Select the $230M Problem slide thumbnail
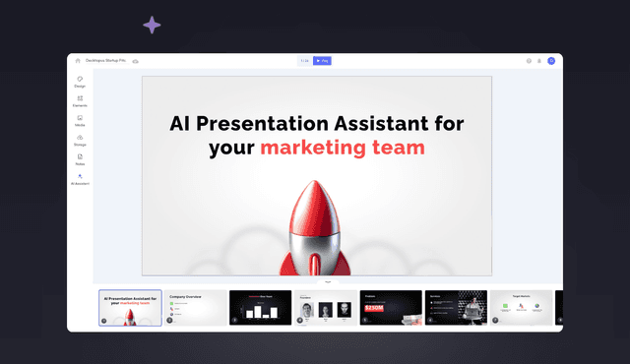The image size is (630, 364). [x=391, y=308]
